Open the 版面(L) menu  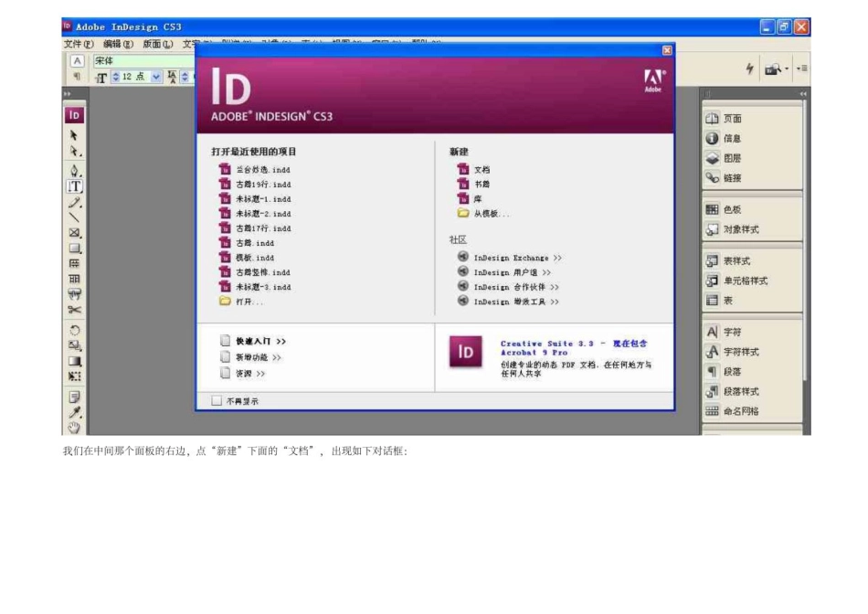[x=158, y=44]
